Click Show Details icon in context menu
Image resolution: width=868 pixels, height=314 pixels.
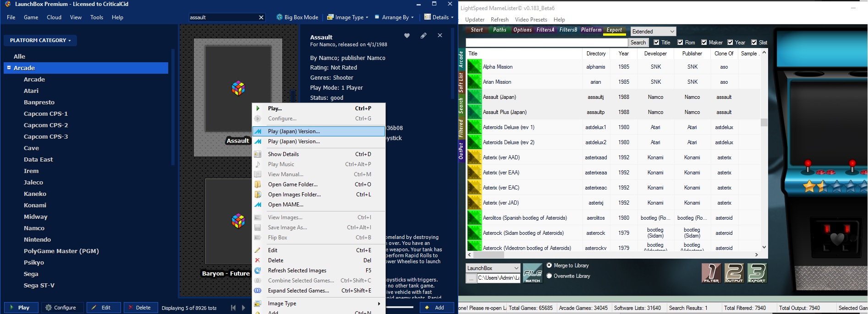(x=258, y=154)
